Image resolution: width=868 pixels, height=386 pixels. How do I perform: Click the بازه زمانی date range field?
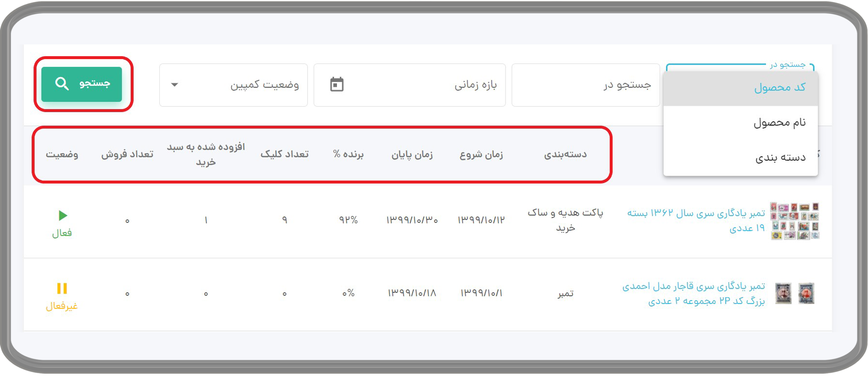[x=409, y=85]
